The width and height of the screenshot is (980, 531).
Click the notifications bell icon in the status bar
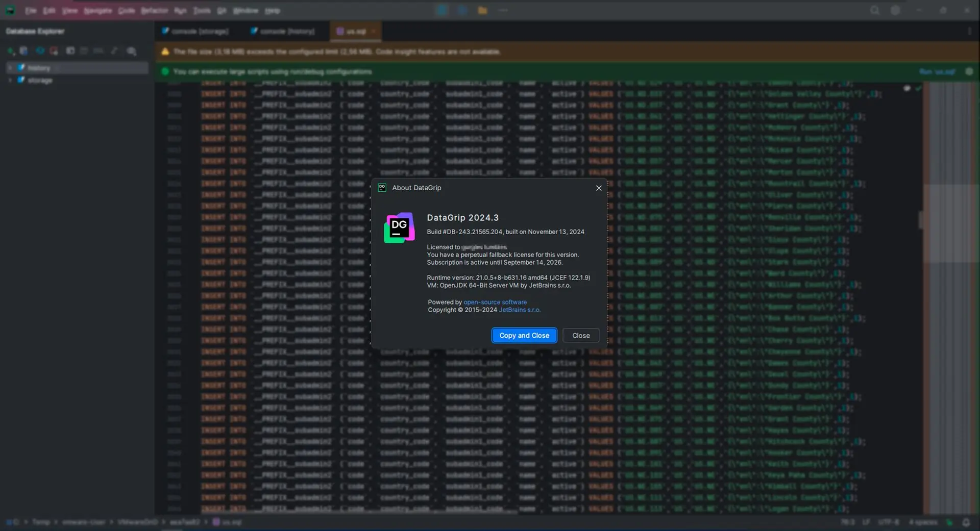coord(967,522)
